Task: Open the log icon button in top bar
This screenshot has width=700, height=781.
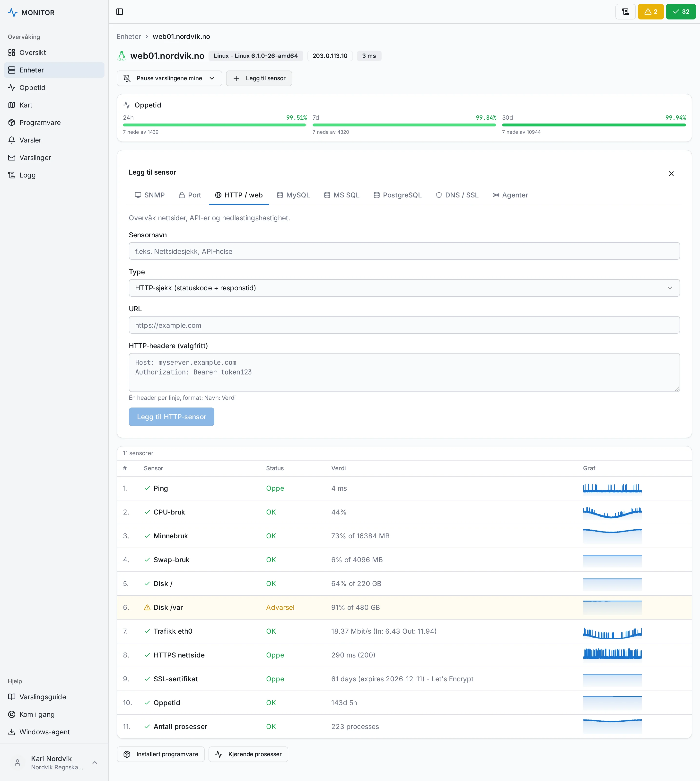Action: point(625,11)
